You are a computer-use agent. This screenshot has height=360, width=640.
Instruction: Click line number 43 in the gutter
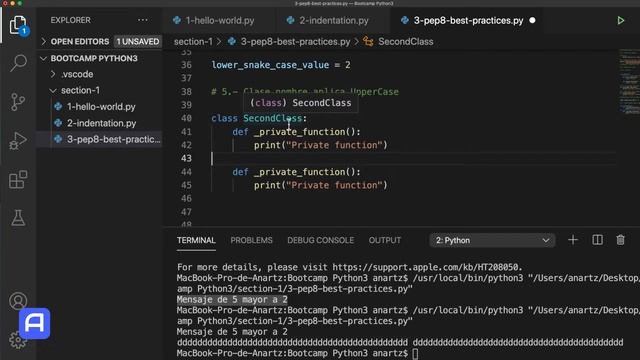click(x=186, y=158)
